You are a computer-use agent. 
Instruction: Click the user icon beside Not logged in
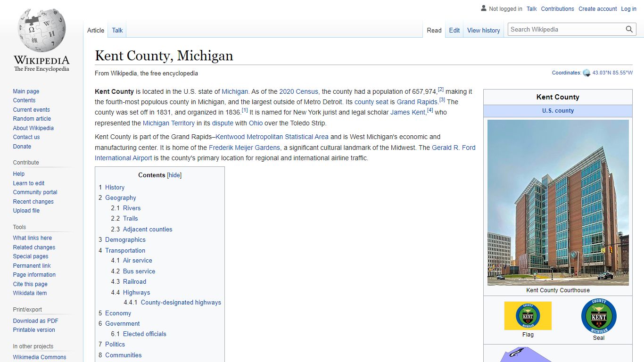(483, 8)
